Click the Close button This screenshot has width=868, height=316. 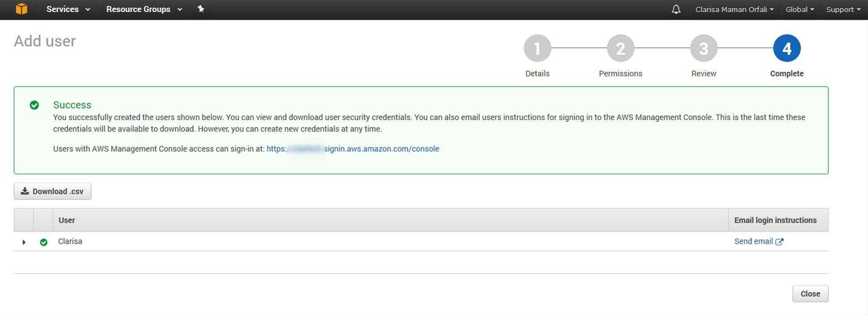point(810,294)
